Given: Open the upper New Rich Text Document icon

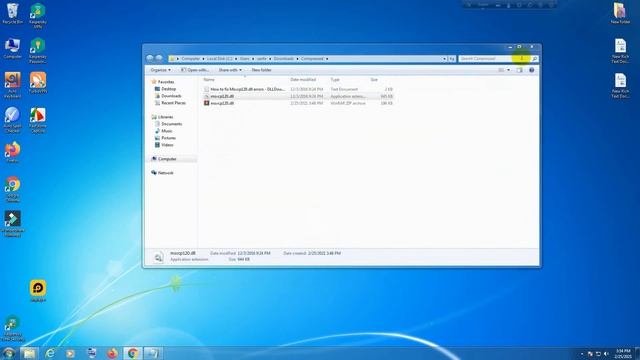Looking at the screenshot, I should coord(620,51).
